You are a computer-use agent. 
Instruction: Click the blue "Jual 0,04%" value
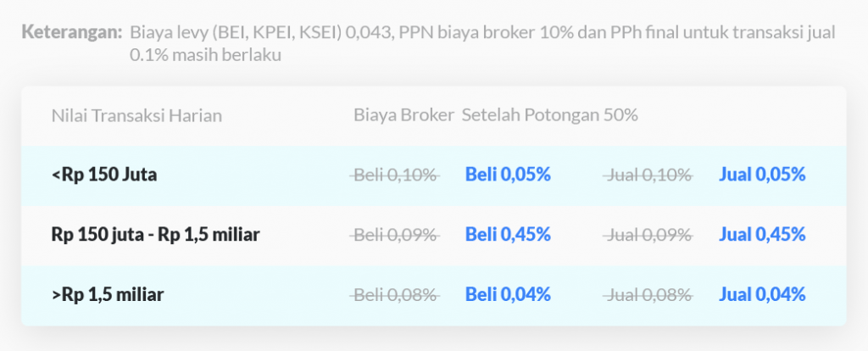762,295
